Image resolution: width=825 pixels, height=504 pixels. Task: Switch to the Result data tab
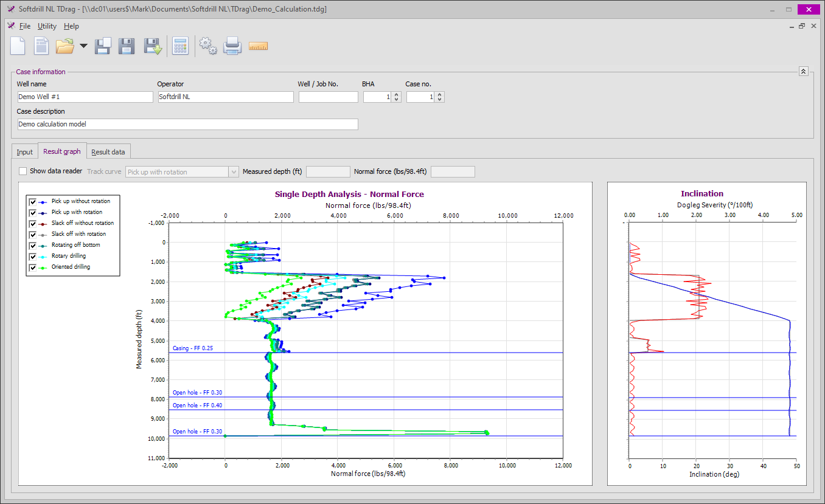(108, 152)
